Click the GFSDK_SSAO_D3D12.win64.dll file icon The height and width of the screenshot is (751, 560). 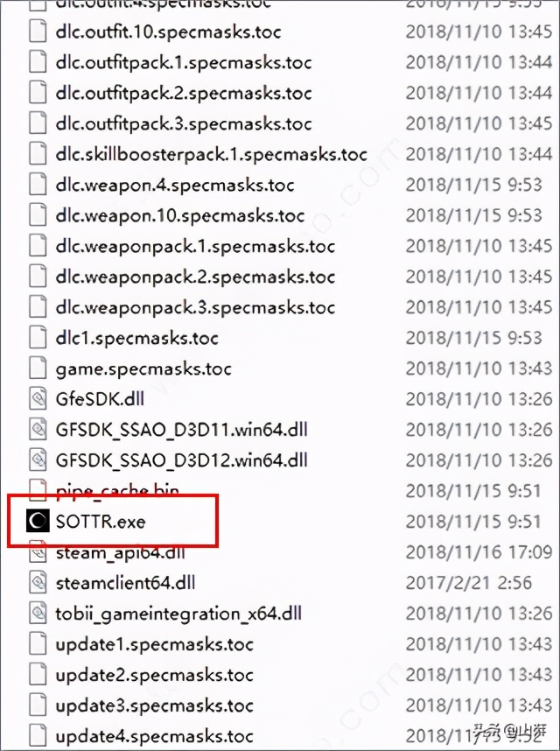click(38, 460)
